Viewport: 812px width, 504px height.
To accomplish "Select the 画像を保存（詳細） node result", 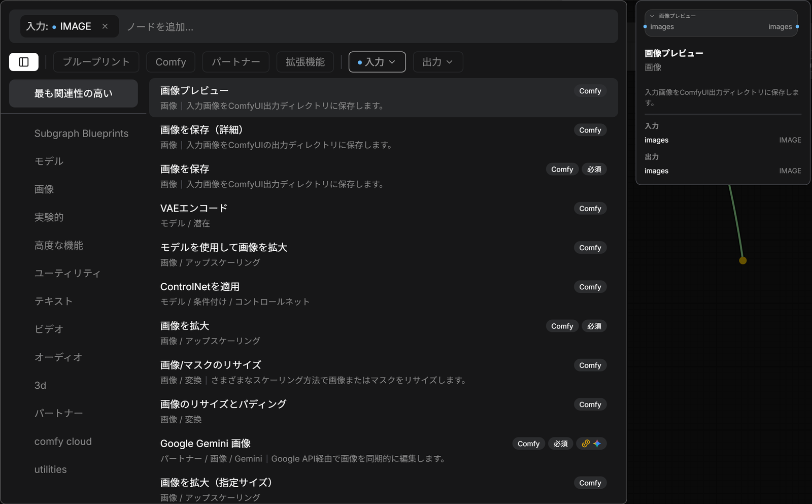I will (384, 137).
